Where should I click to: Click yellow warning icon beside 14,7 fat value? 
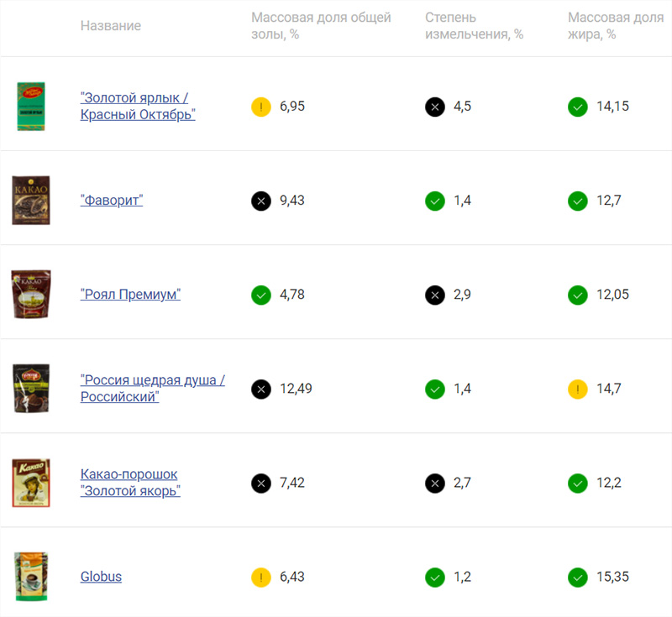pyautogui.click(x=578, y=389)
